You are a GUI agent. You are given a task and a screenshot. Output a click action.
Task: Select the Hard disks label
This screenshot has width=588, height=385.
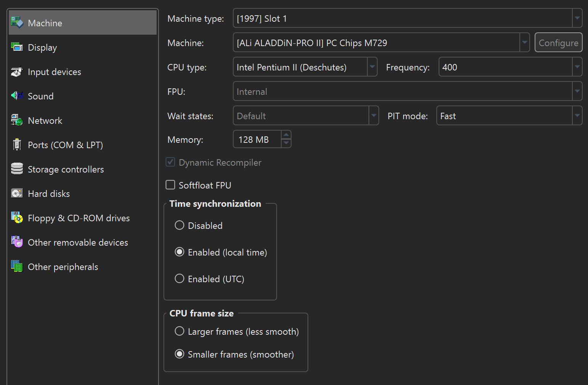[49, 194]
